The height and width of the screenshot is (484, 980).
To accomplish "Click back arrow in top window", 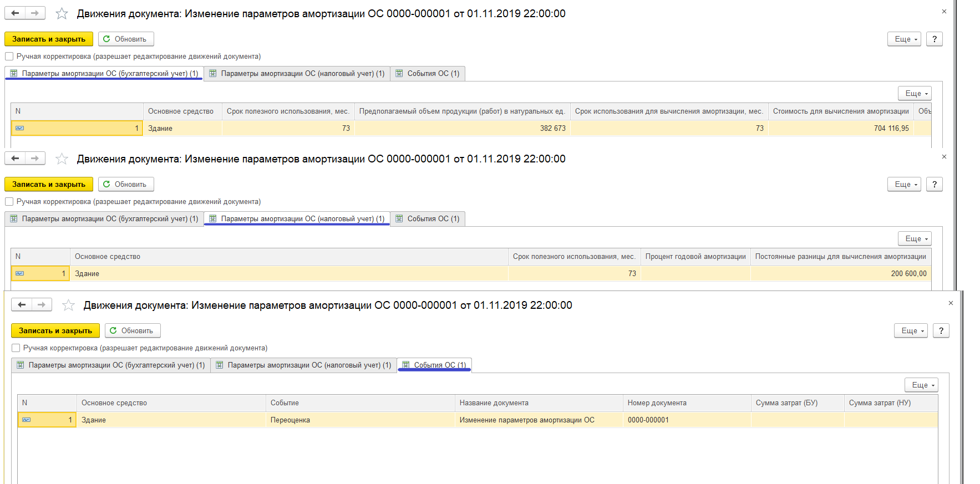I will point(15,13).
